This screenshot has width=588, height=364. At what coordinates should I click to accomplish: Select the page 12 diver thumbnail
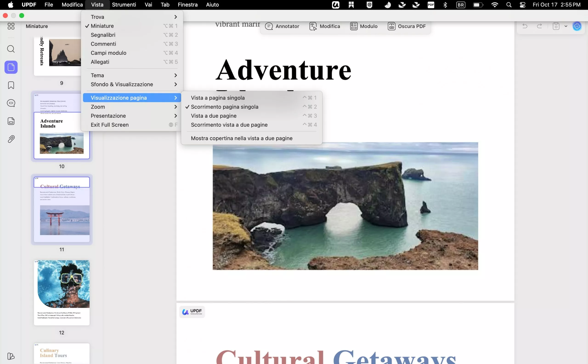click(62, 292)
